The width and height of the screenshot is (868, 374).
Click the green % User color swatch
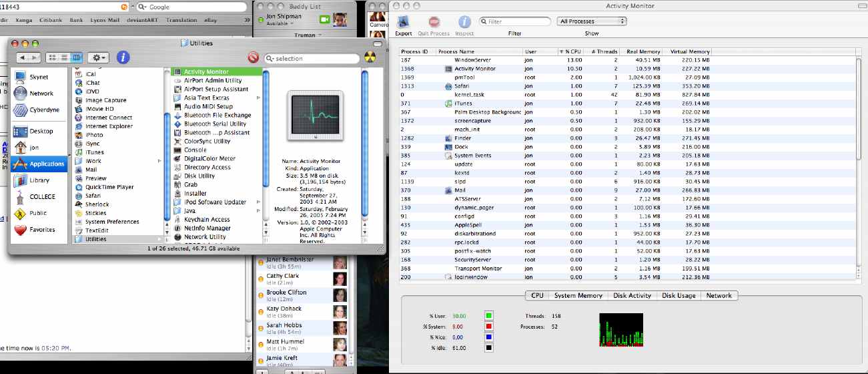click(489, 315)
